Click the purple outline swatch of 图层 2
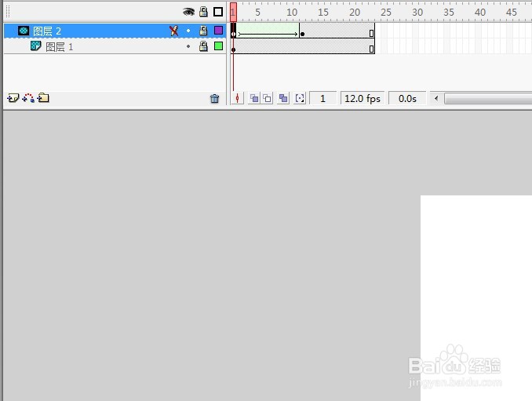This screenshot has height=401, width=532. click(x=218, y=31)
